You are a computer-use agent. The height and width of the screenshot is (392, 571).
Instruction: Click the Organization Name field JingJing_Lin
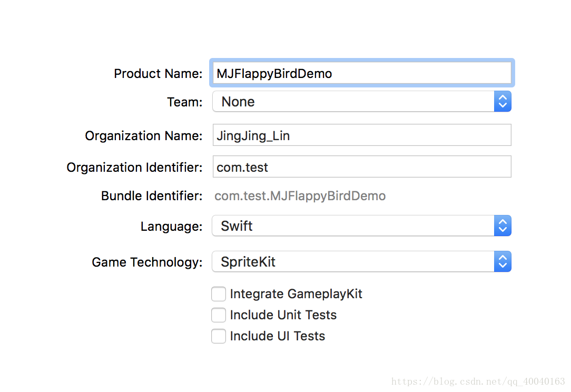pos(362,135)
